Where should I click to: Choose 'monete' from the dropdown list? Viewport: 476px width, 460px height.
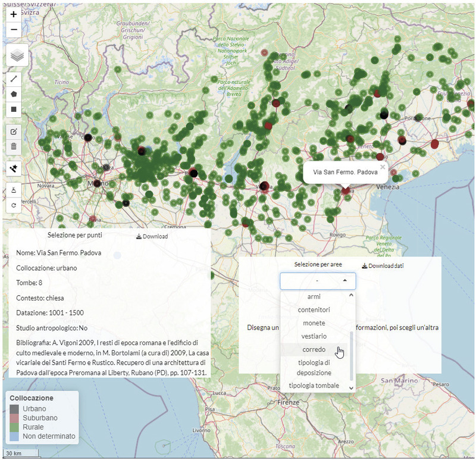click(314, 323)
